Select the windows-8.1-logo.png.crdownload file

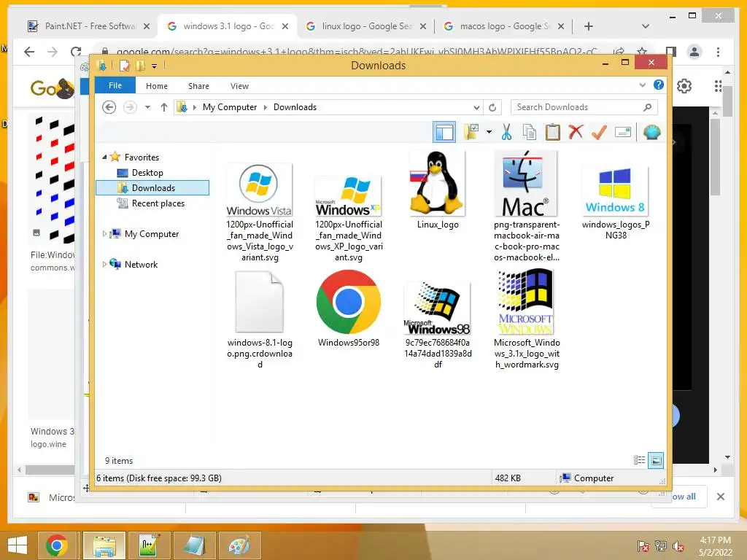[260, 319]
